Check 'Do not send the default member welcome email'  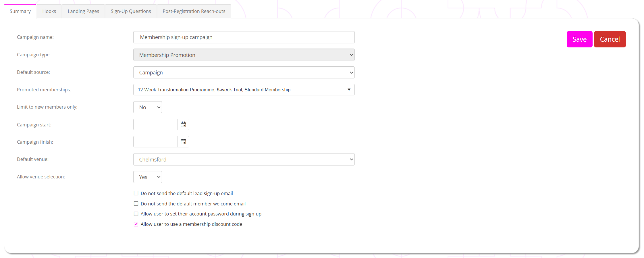[x=136, y=204]
